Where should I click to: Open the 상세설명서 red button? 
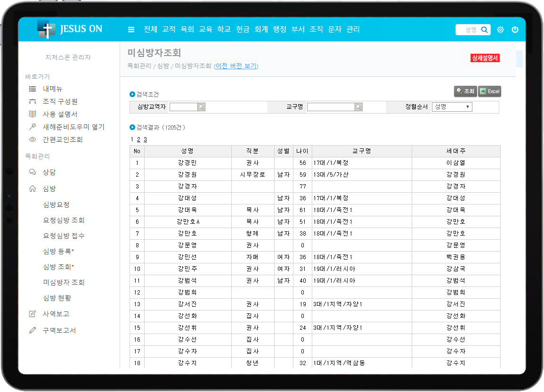(485, 58)
